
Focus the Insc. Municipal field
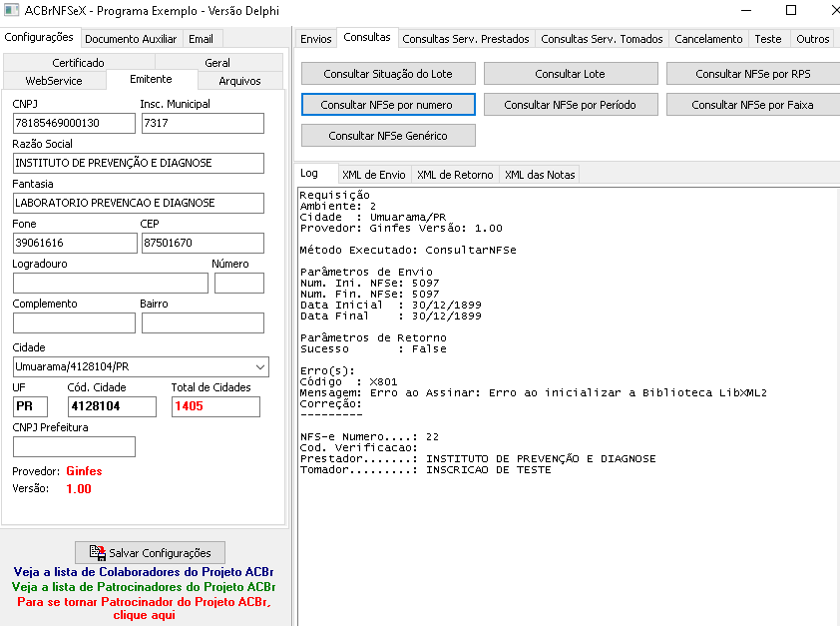click(x=204, y=123)
